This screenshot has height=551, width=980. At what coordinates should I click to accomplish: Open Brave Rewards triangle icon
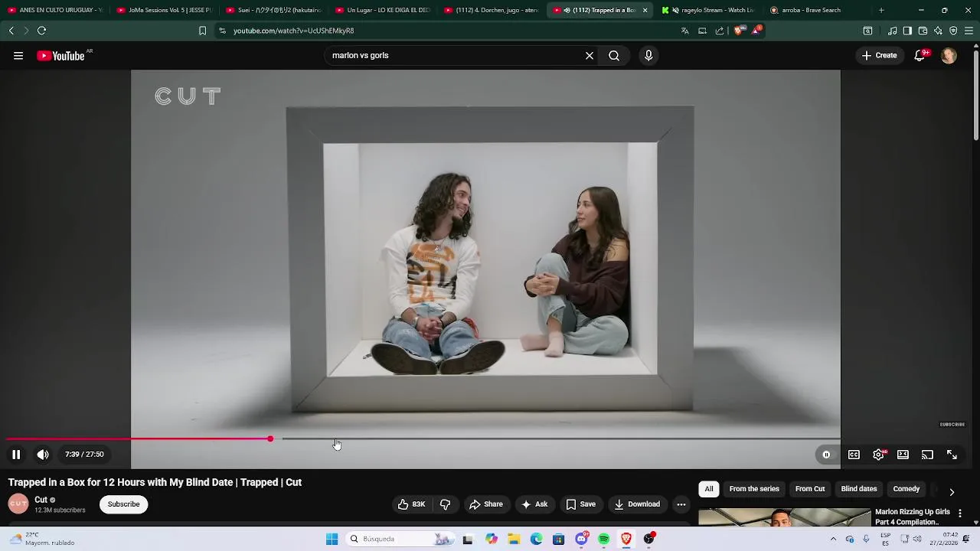[756, 31]
